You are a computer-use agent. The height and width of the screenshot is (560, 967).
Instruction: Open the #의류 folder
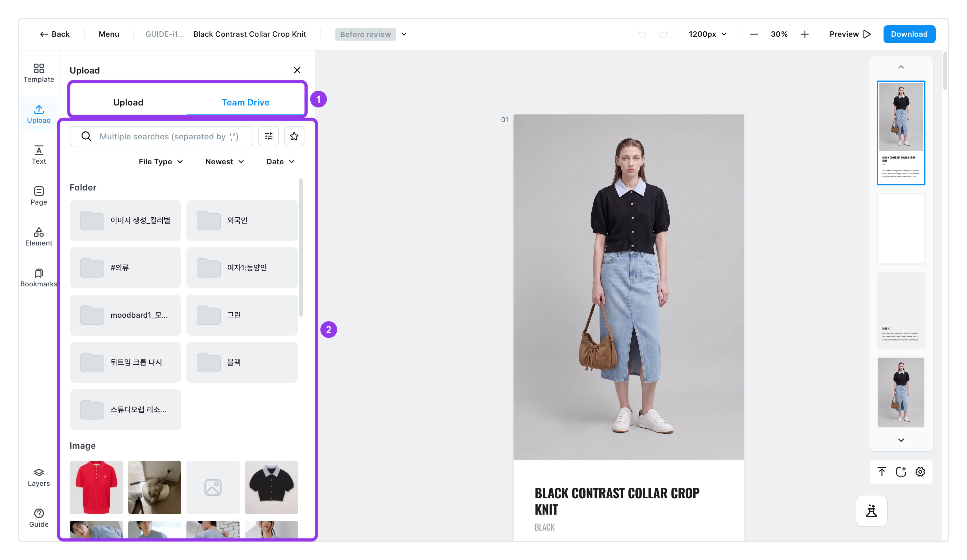pos(125,268)
